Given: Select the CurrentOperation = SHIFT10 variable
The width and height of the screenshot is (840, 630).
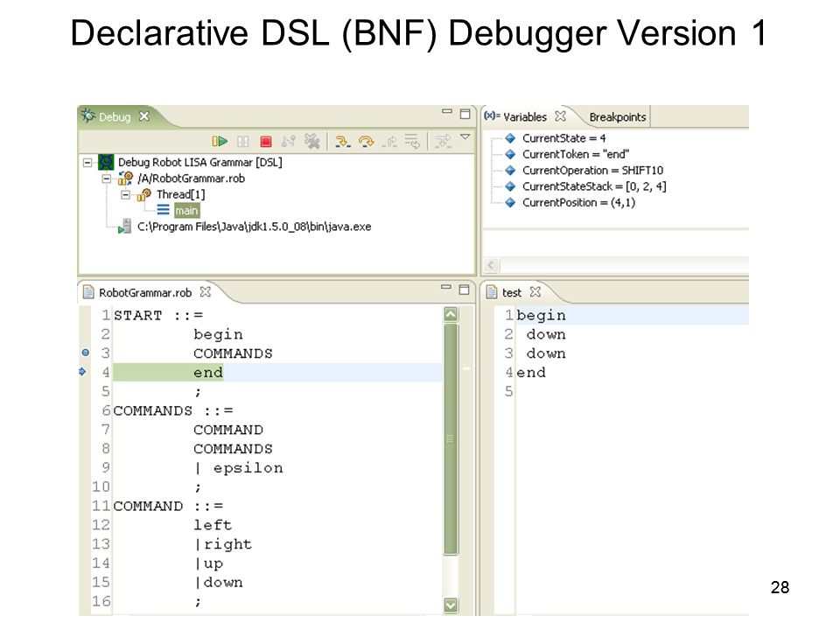Looking at the screenshot, I should tap(592, 171).
